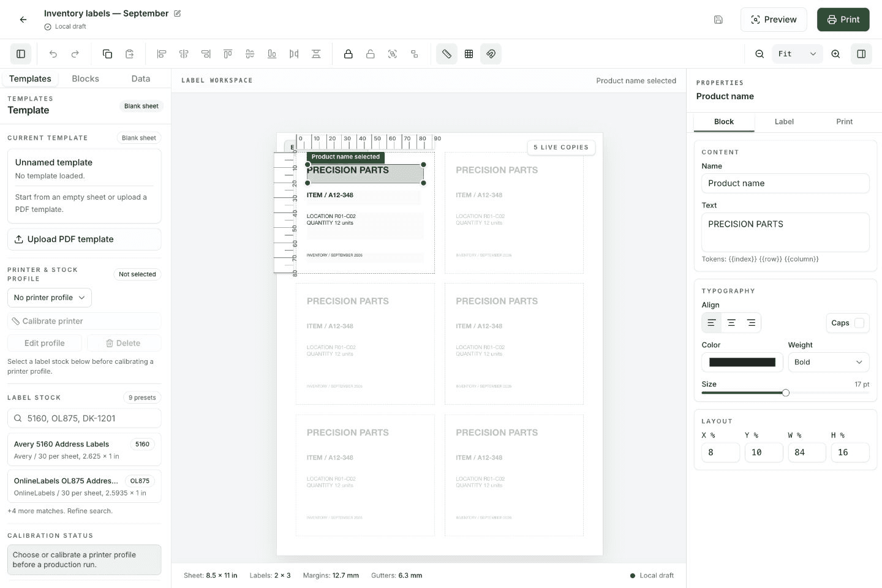
Task: Zoom in with the plus magnifier
Action: click(x=835, y=54)
